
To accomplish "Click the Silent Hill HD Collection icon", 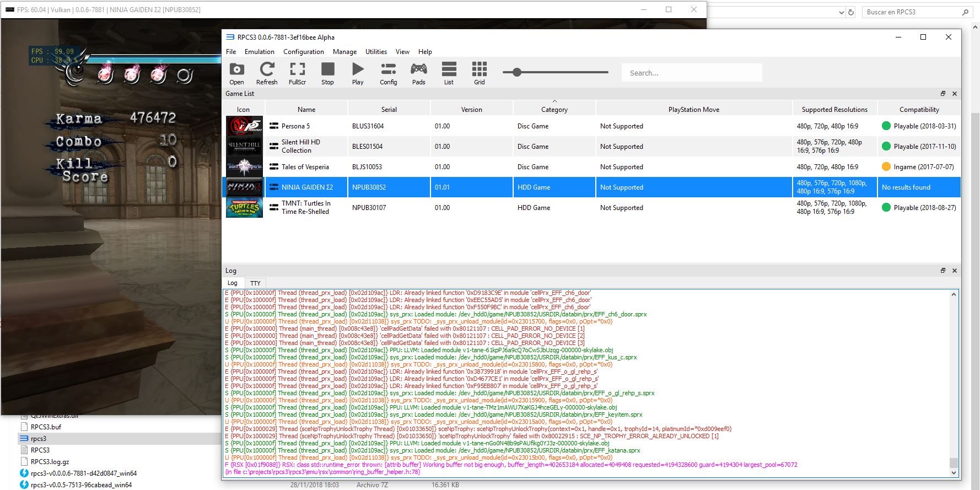I will (244, 147).
